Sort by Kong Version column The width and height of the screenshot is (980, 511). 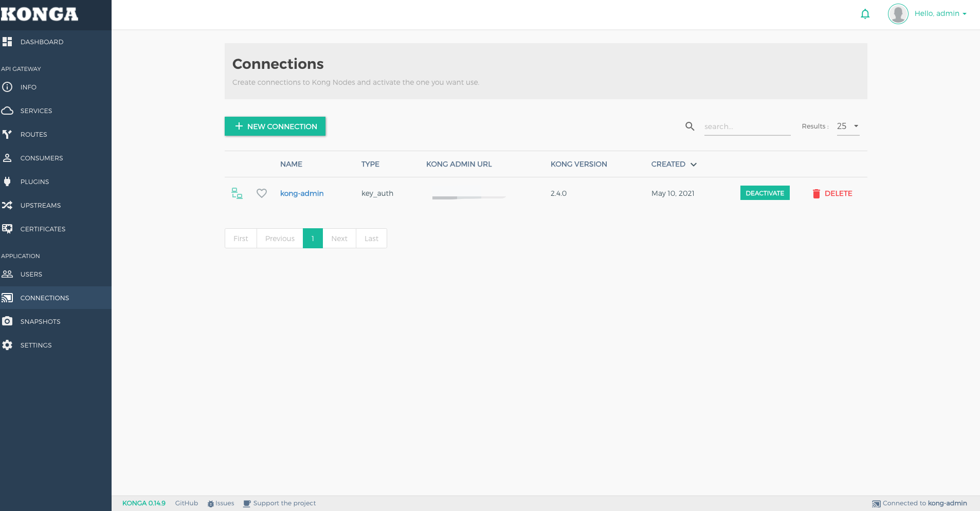578,164
